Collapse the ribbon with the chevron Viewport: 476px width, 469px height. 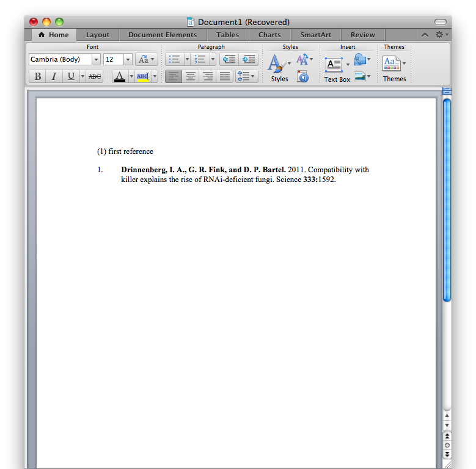pyautogui.click(x=425, y=35)
